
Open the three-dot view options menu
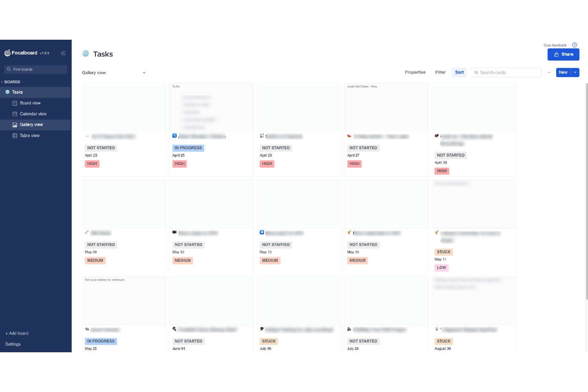pos(549,73)
